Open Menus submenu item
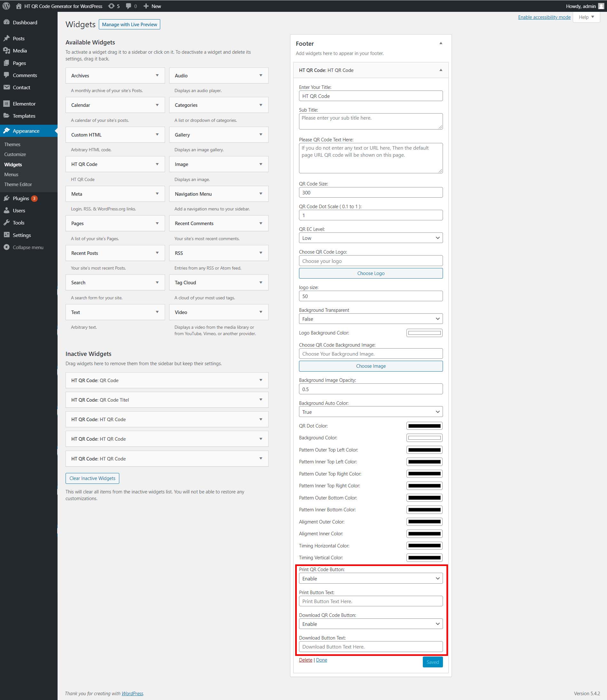Screen dimensions: 607x700 (11, 174)
